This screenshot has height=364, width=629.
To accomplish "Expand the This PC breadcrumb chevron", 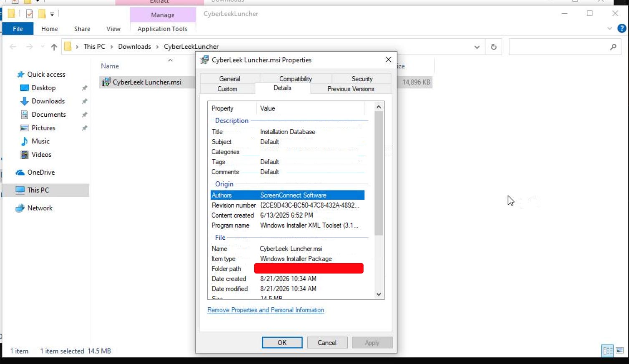I will click(111, 47).
